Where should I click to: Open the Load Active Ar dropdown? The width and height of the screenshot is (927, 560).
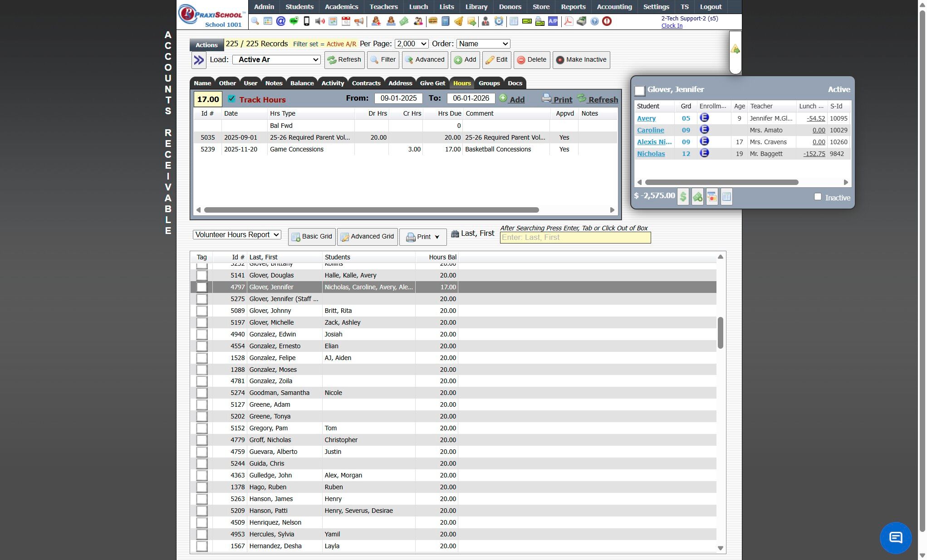coord(276,60)
